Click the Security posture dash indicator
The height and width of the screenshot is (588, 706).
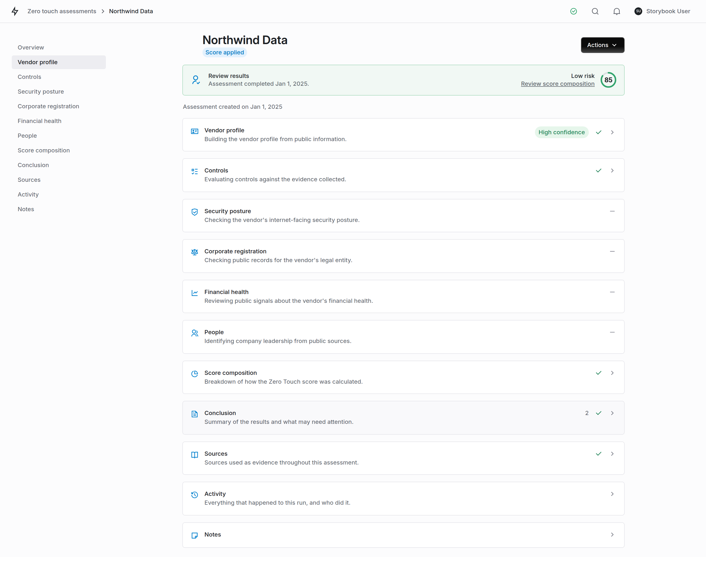point(612,211)
